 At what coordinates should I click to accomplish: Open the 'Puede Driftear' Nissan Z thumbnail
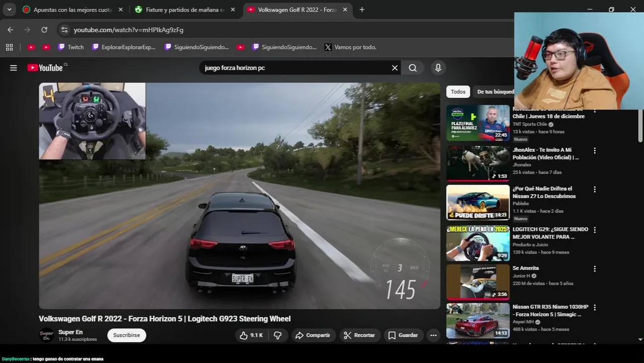pyautogui.click(x=478, y=202)
